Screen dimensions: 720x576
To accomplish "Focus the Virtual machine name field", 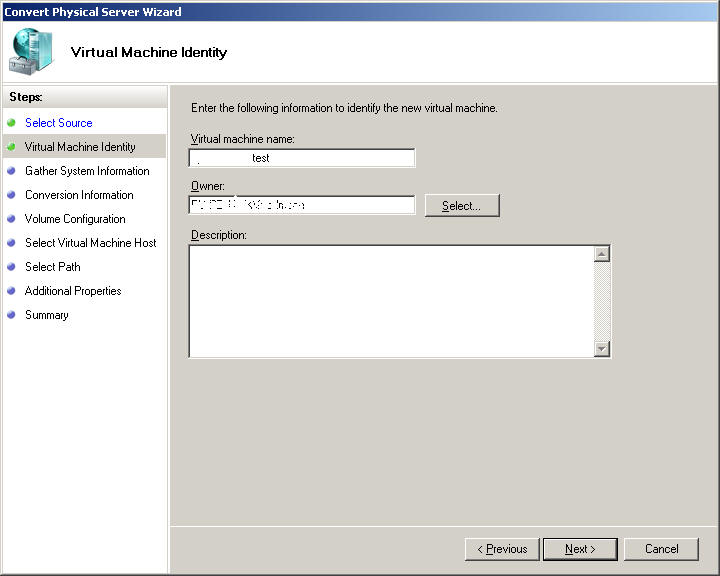I will click(301, 158).
